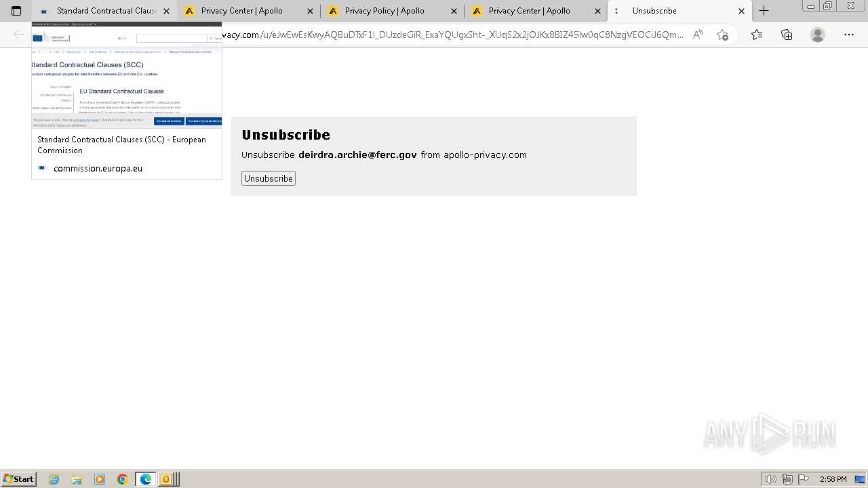Switch to Standard Contractual Clauses tab
This screenshot has height=488, width=868.
pos(105,11)
